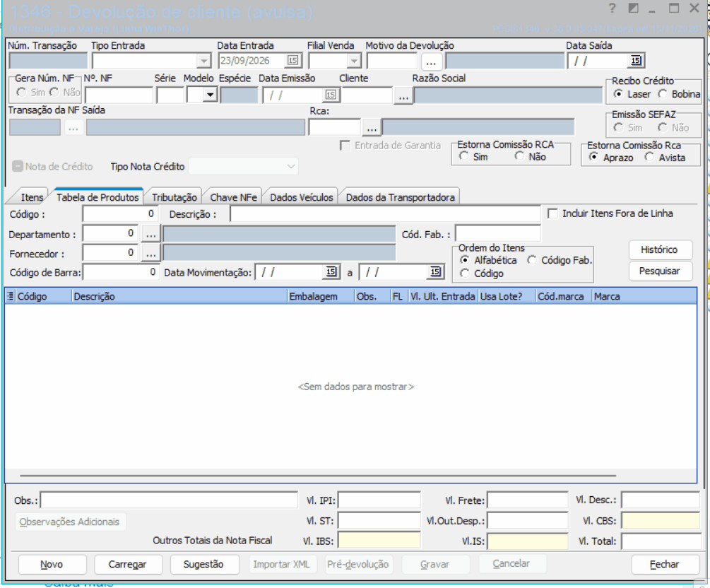Choose Sim under Estorna Comissão RCA
The image size is (710, 588).
463,156
